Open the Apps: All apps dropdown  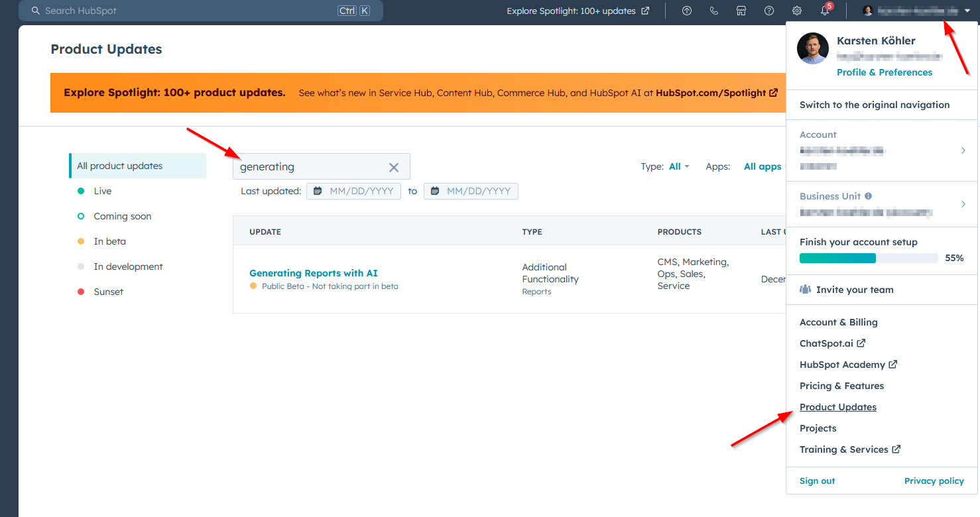click(762, 166)
